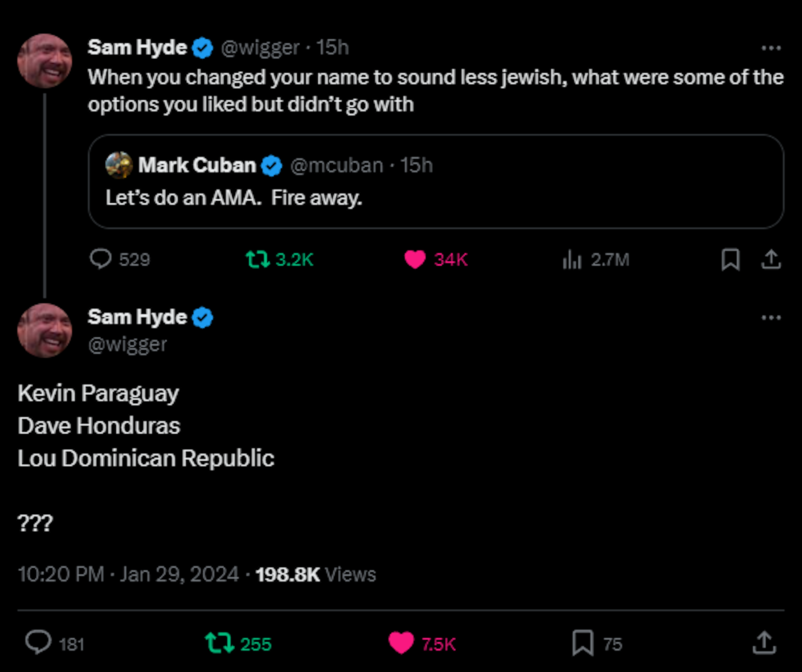802x672 pixels.
Task: Unlike the top tweet with 34K likes
Action: point(415,259)
